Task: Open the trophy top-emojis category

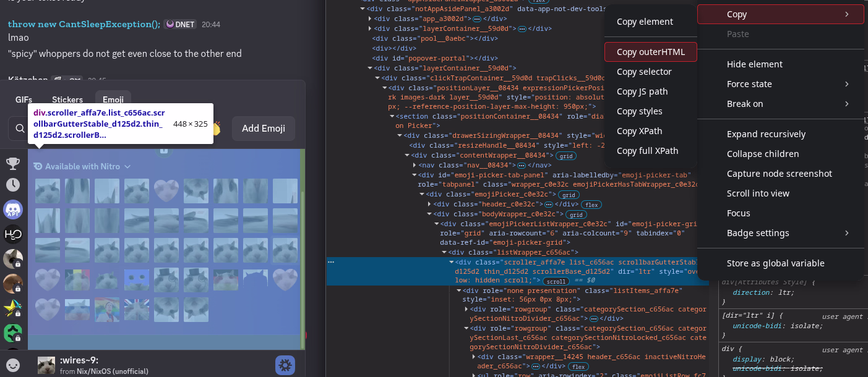Action: (x=13, y=164)
